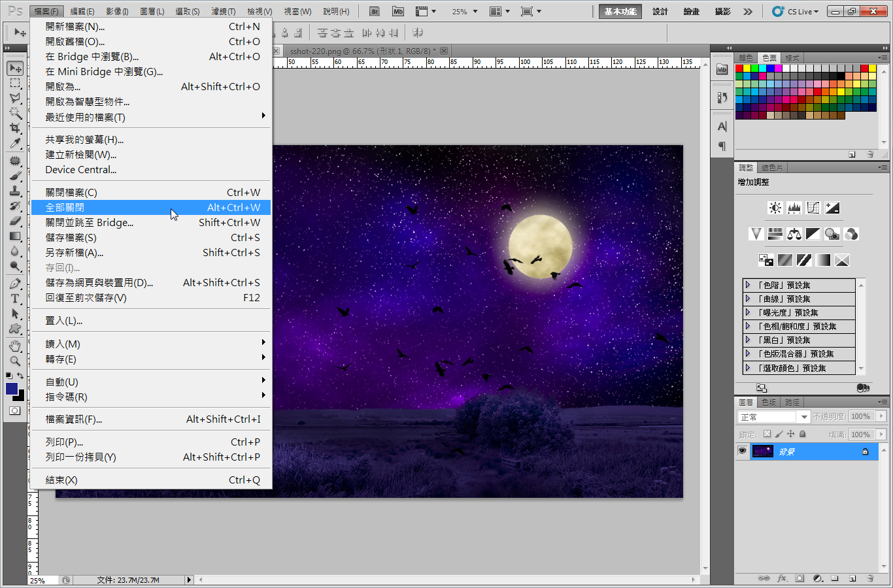The width and height of the screenshot is (893, 588).
Task: Select the Crop tool in the toolbox
Action: tap(15, 128)
